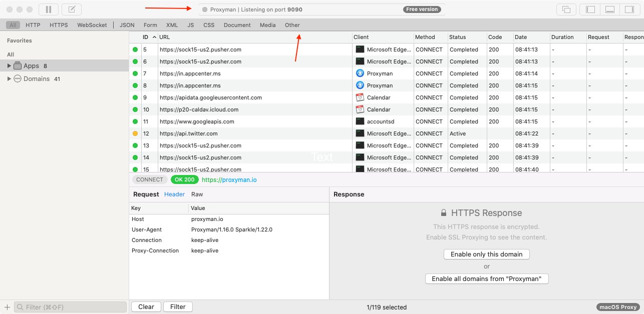
Task: Sort by the Date column header
Action: click(531, 37)
